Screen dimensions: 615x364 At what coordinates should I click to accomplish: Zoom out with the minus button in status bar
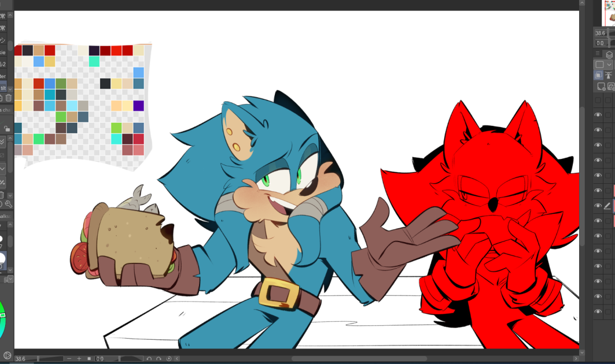69,359
